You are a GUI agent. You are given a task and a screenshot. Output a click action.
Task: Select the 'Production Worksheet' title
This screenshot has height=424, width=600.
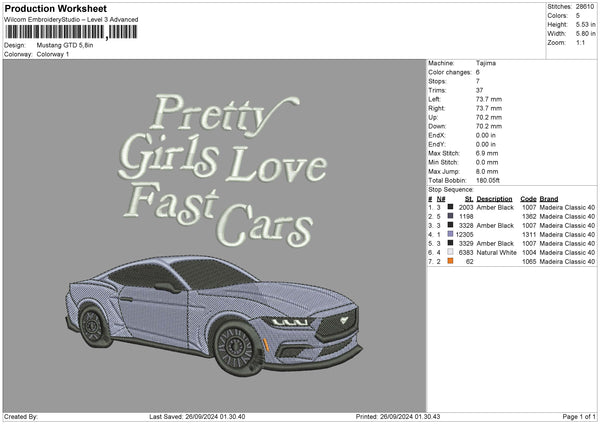(x=55, y=8)
